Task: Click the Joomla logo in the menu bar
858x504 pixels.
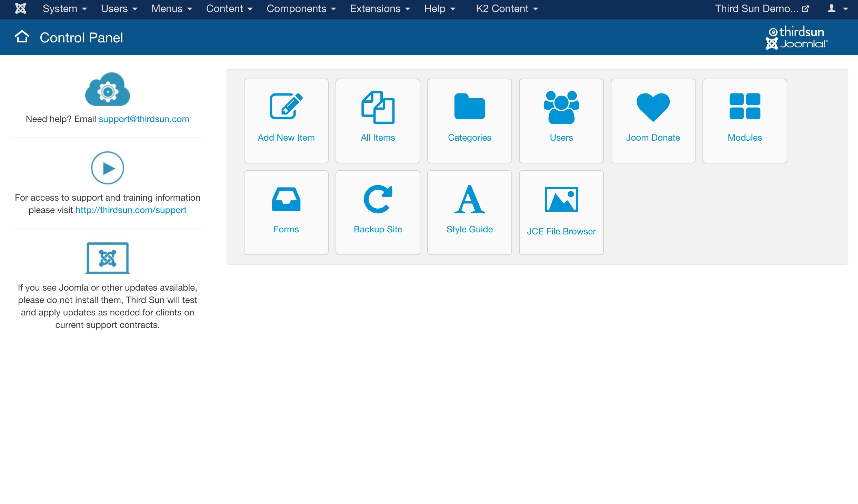Action: 20,8
